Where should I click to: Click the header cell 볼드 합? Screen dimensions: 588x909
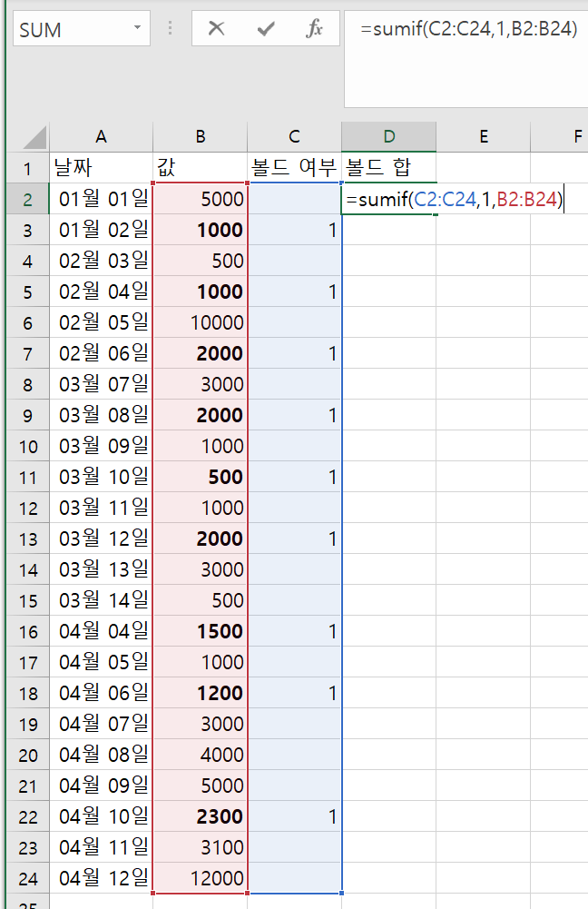(388, 168)
